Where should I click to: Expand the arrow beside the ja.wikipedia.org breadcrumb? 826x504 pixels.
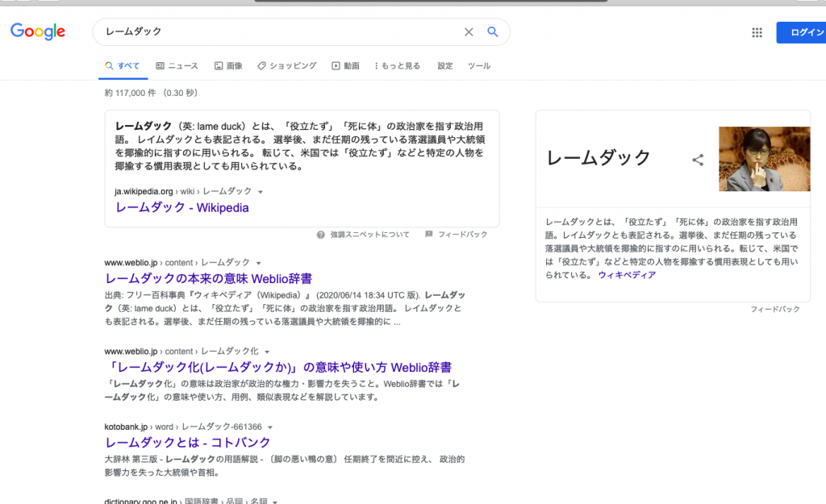(261, 192)
